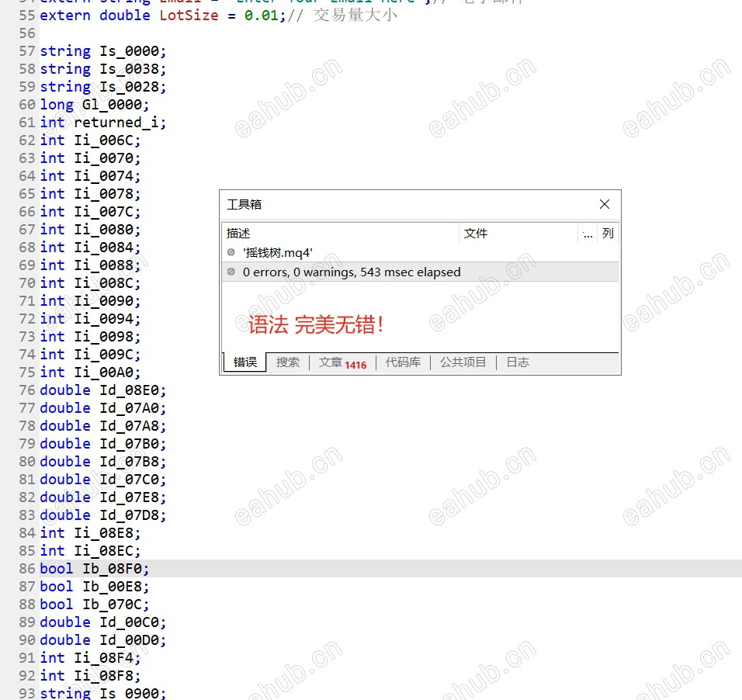The image size is (742, 700).
Task: Sort by the 描述 column header
Action: tap(340, 233)
